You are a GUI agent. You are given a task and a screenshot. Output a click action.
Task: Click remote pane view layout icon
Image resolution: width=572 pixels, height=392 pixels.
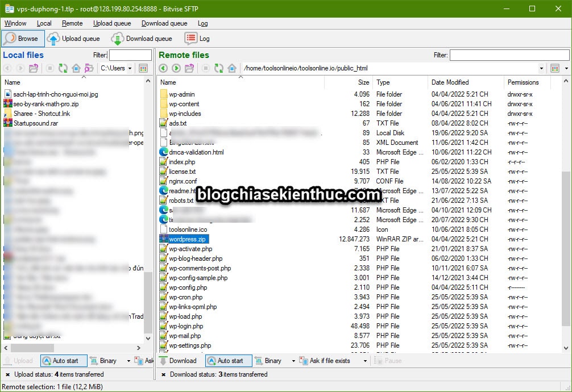(x=555, y=68)
